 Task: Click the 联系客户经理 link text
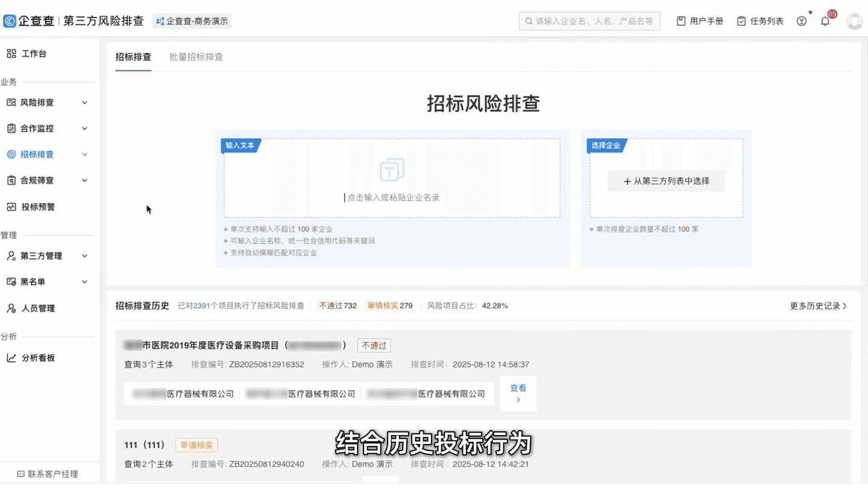click(x=53, y=474)
